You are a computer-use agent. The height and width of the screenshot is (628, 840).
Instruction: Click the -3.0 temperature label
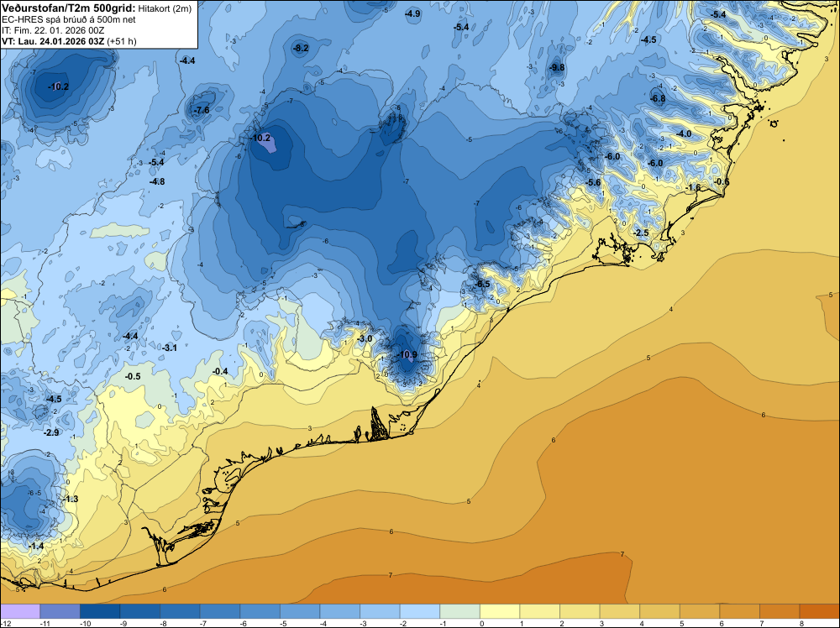(x=365, y=339)
